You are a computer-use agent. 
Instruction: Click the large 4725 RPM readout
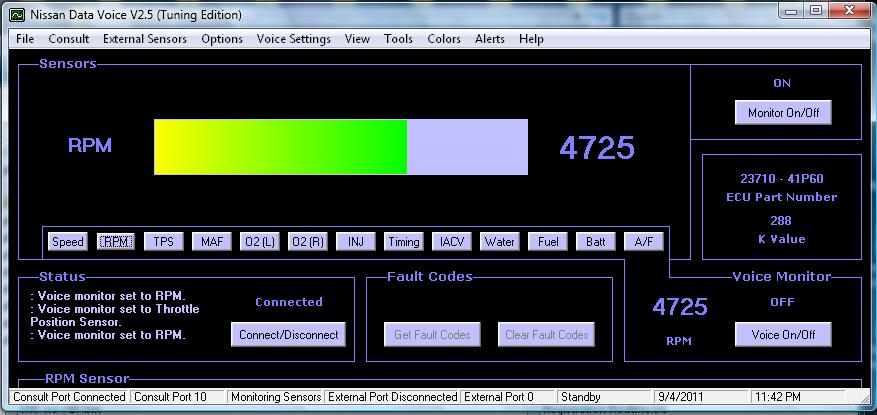597,148
